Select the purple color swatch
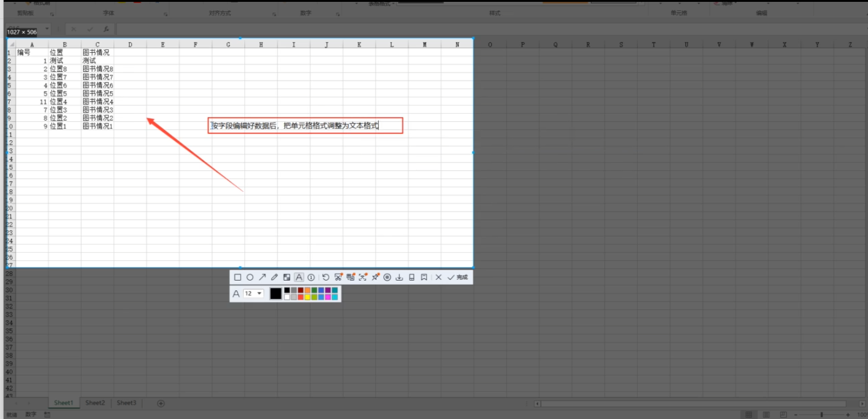The width and height of the screenshot is (868, 419). 328,290
